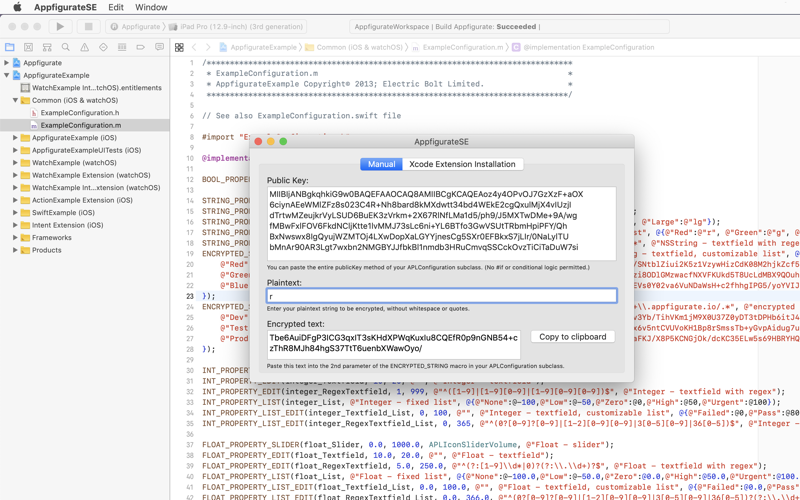Open the Apple menu
The width and height of the screenshot is (800, 500).
17,7
